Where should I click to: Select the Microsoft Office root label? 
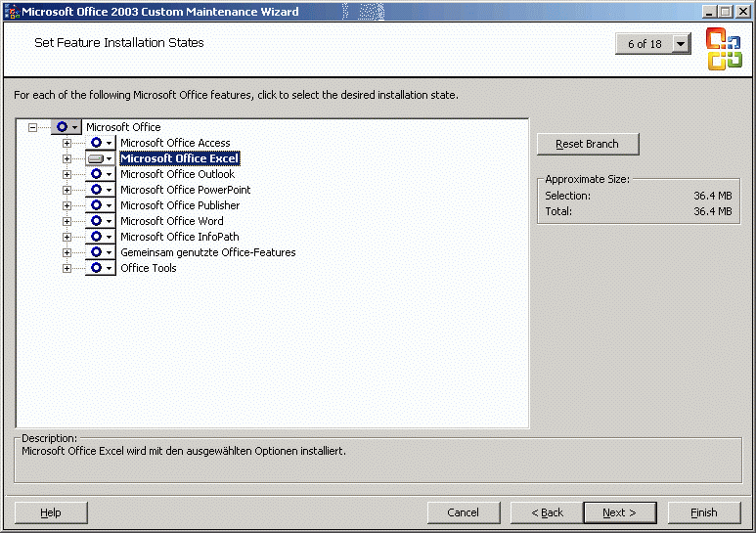click(123, 127)
